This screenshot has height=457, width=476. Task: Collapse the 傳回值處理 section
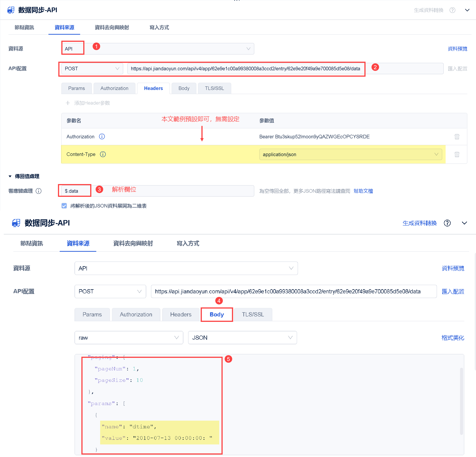coord(10,176)
